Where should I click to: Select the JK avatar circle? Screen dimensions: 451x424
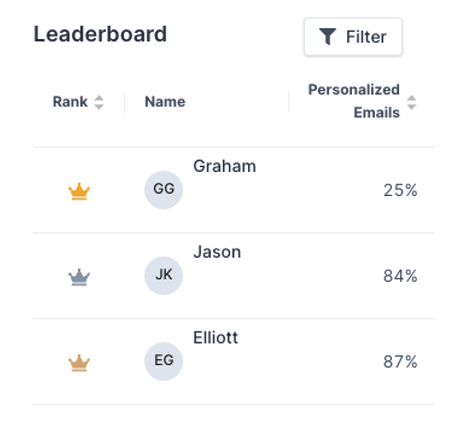coord(163,275)
